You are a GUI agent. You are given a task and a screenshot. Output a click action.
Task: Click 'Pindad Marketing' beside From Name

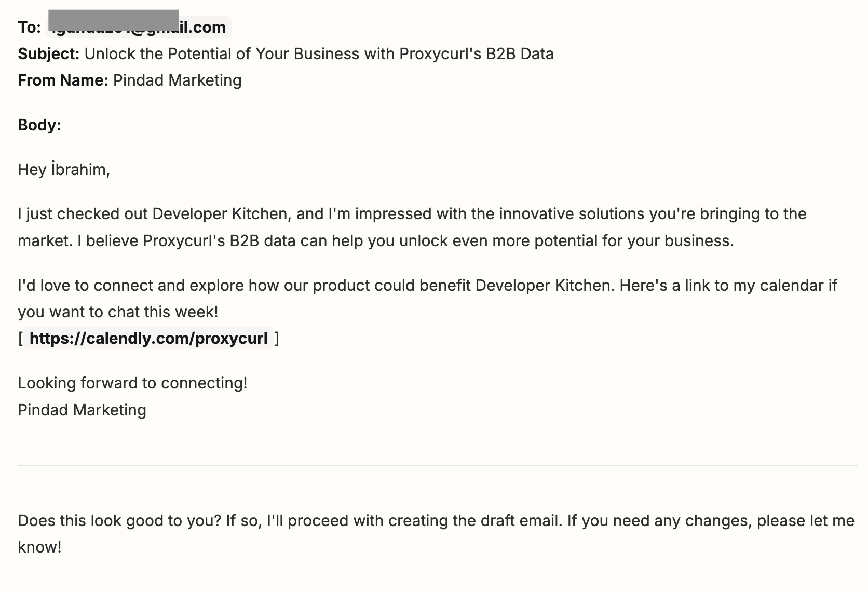pyautogui.click(x=177, y=80)
